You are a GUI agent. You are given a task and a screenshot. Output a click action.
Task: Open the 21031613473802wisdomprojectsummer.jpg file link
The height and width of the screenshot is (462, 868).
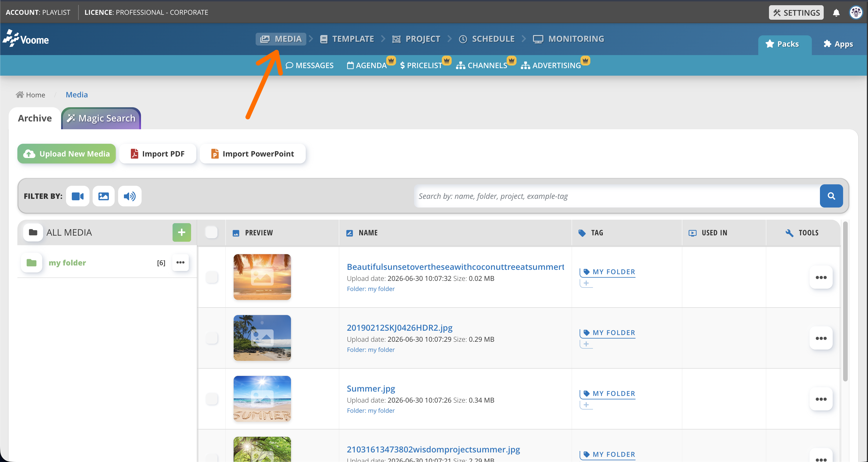pyautogui.click(x=433, y=449)
